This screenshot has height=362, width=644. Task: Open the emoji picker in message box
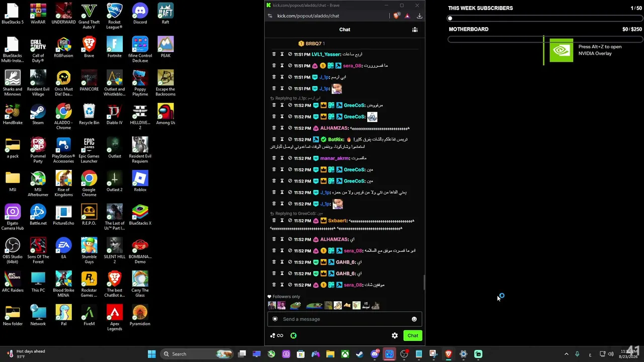click(x=414, y=319)
